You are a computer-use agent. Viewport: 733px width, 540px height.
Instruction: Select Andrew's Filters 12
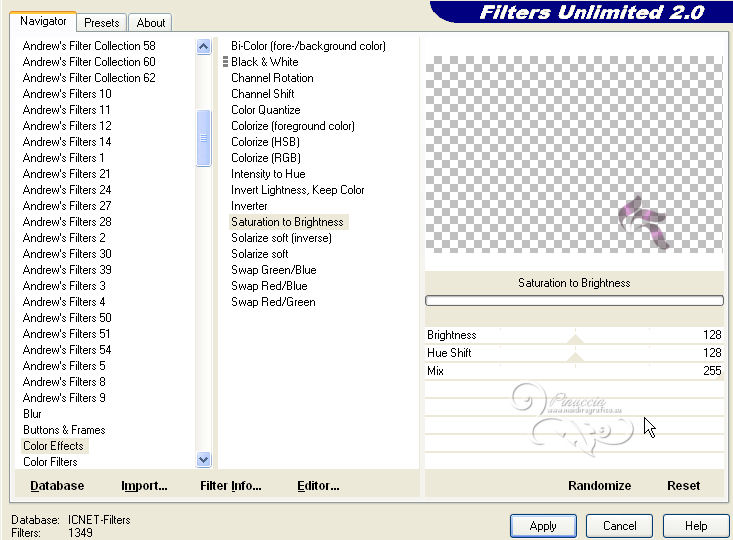[67, 126]
